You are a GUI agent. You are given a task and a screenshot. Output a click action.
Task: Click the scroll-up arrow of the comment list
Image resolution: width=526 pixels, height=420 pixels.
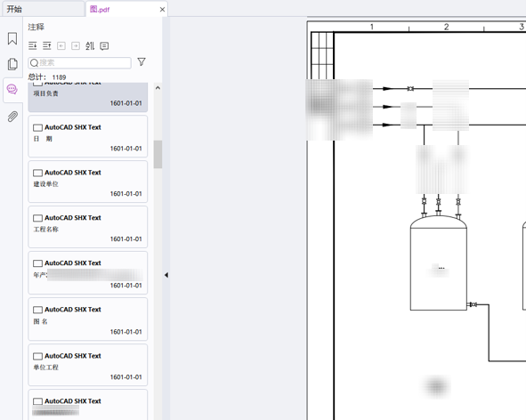tap(158, 88)
